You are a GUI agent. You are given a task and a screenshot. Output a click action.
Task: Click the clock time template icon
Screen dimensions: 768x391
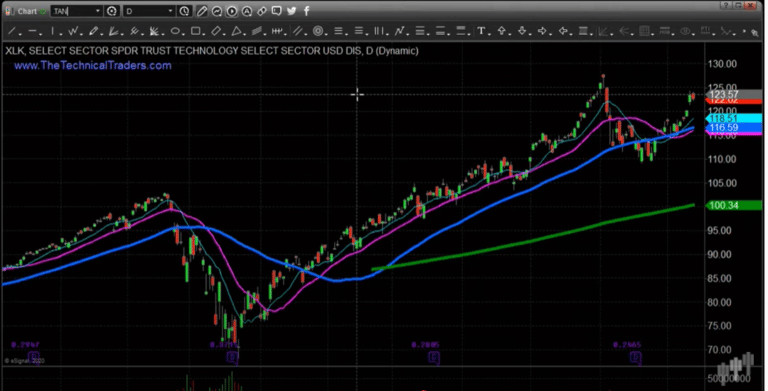point(184,11)
